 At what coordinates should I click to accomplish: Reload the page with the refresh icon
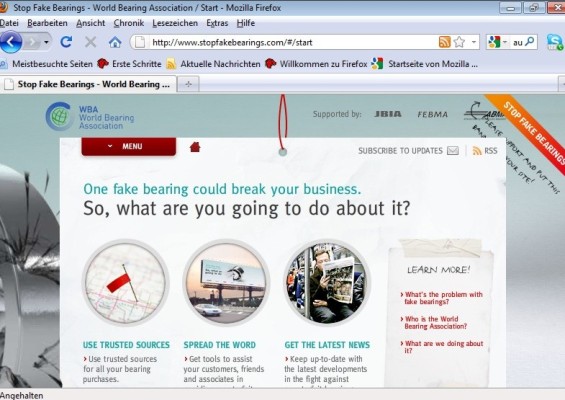66,42
